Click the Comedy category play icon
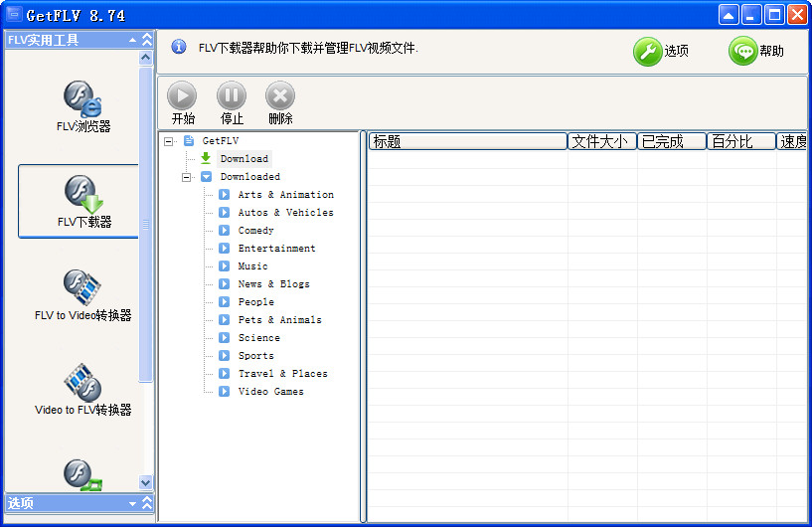The height and width of the screenshot is (527, 812). (x=225, y=230)
